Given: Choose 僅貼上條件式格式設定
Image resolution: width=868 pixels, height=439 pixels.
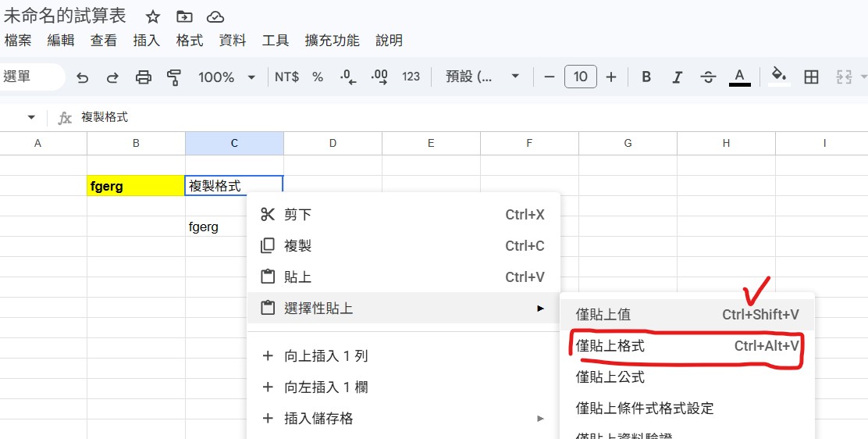Looking at the screenshot, I should pyautogui.click(x=687, y=409).
